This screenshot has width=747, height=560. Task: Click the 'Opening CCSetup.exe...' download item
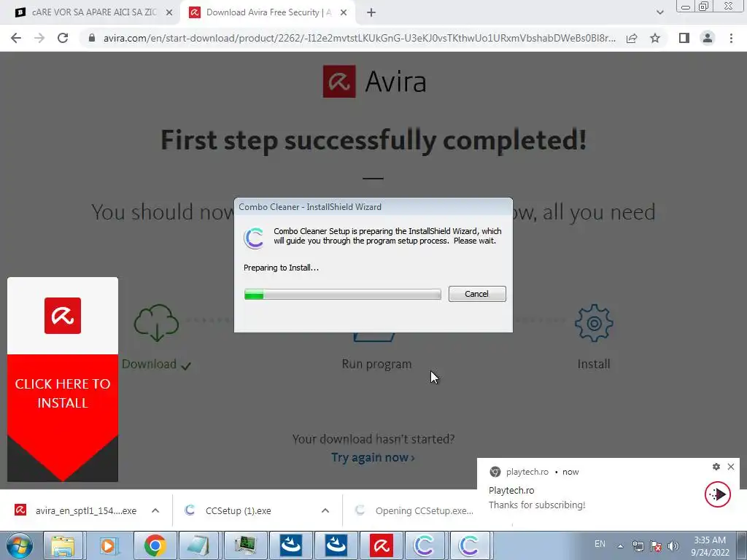pos(414,510)
